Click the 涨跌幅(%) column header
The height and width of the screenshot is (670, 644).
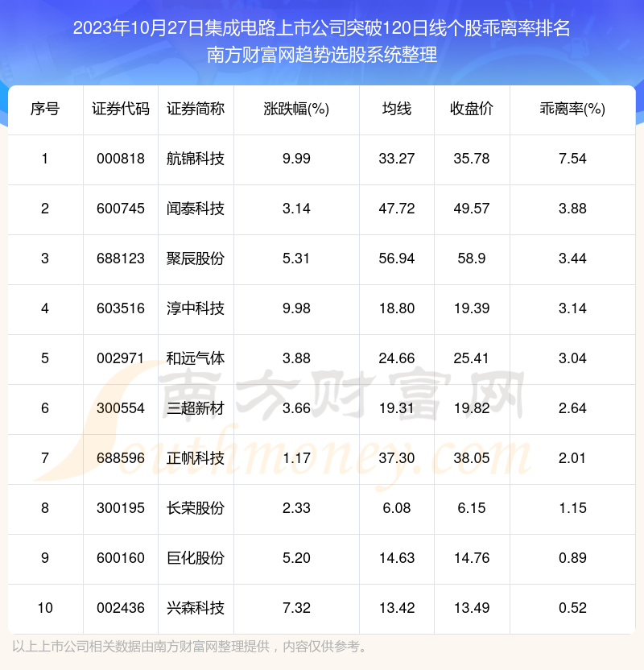click(x=296, y=109)
